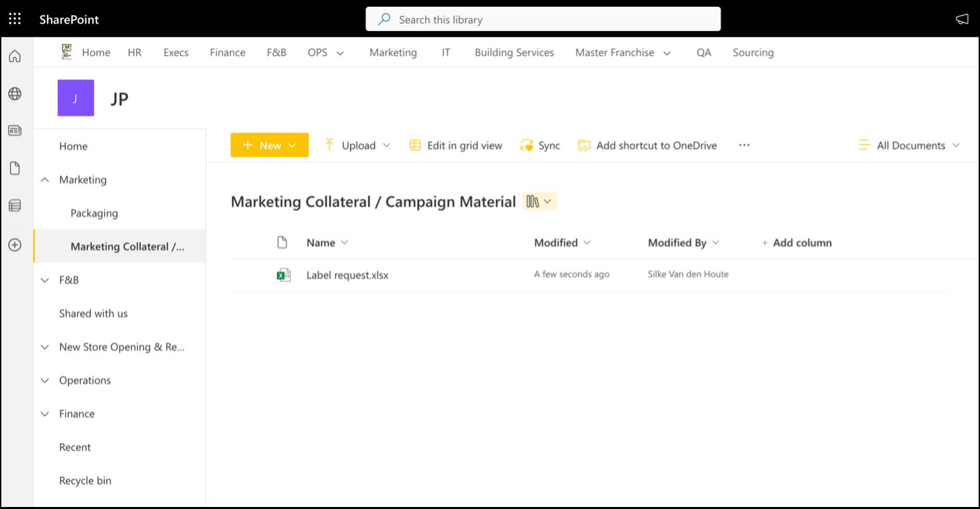The image size is (980, 509).
Task: Open the library view switcher icon
Action: coord(539,202)
